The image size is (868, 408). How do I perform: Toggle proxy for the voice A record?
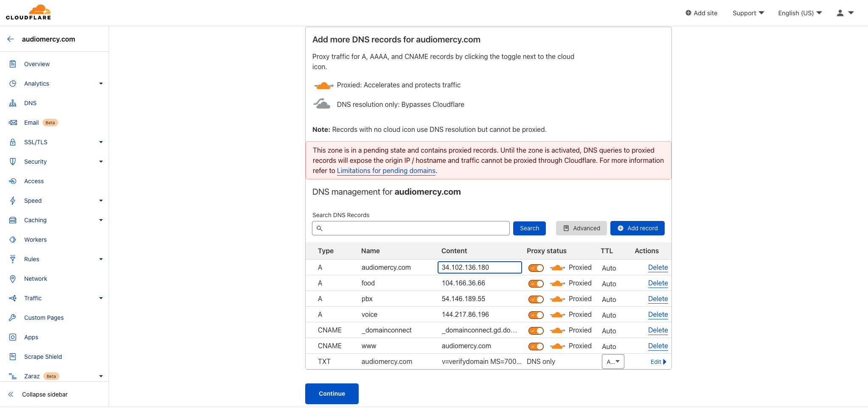tap(536, 315)
